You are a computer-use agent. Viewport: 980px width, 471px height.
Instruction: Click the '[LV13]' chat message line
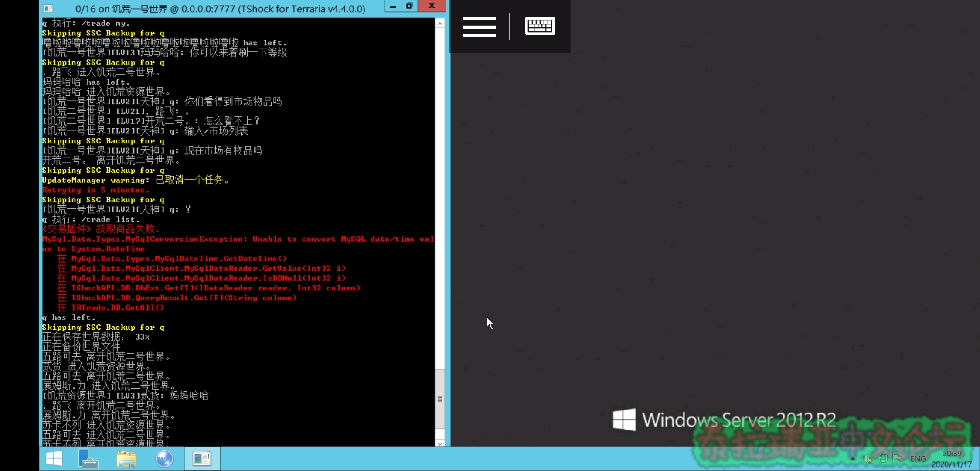(165, 53)
